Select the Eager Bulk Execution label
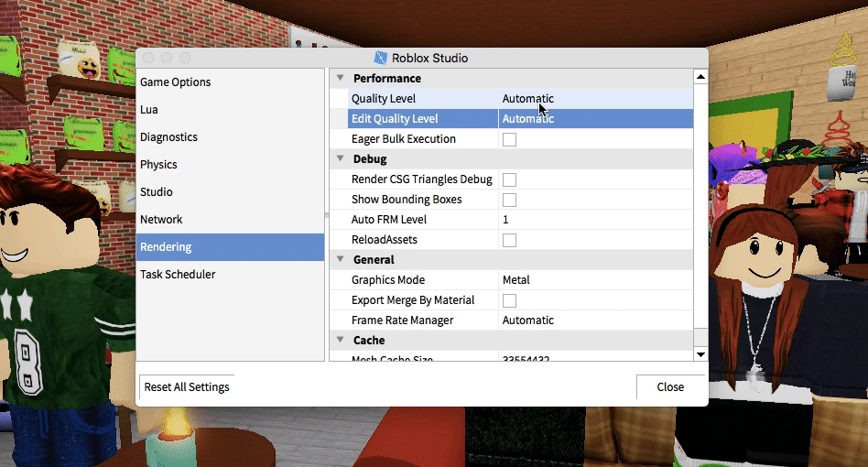Viewport: 868px width, 467px height. tap(403, 139)
